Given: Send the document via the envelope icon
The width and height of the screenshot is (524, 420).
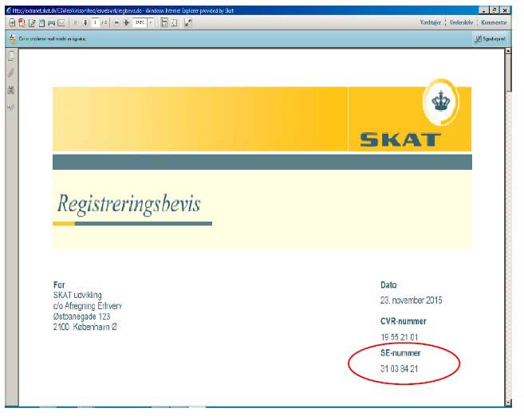Looking at the screenshot, I should point(61,22).
